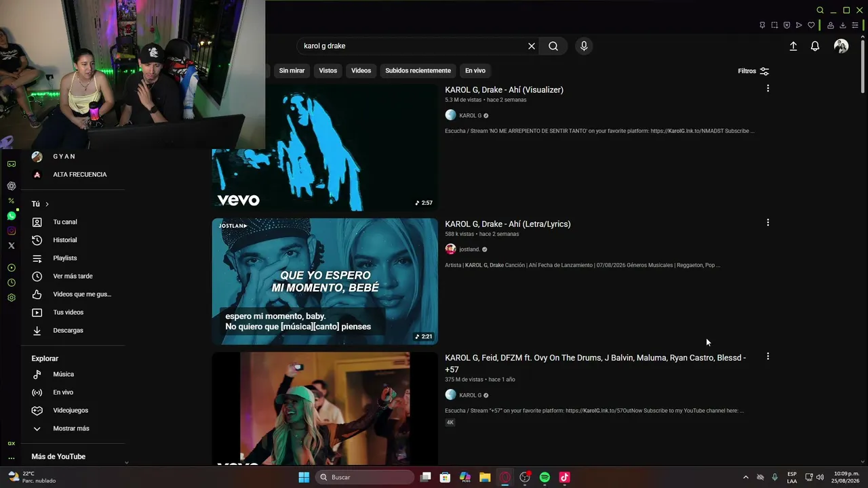Open the YouTube upload/create button
868x488 pixels.
(x=793, y=46)
